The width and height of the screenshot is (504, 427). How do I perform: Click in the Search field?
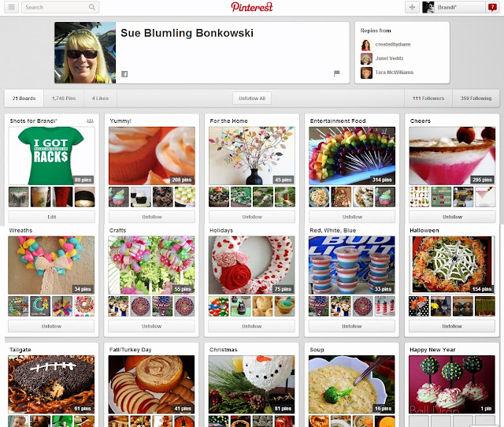(54, 7)
